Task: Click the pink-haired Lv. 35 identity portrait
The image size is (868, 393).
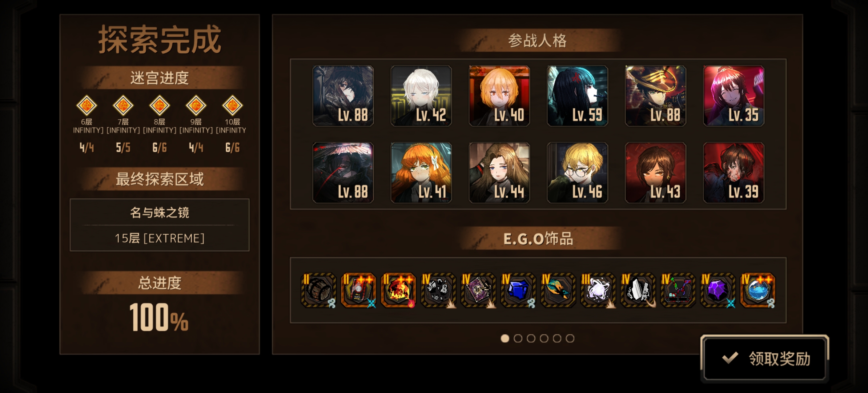Action: [734, 96]
